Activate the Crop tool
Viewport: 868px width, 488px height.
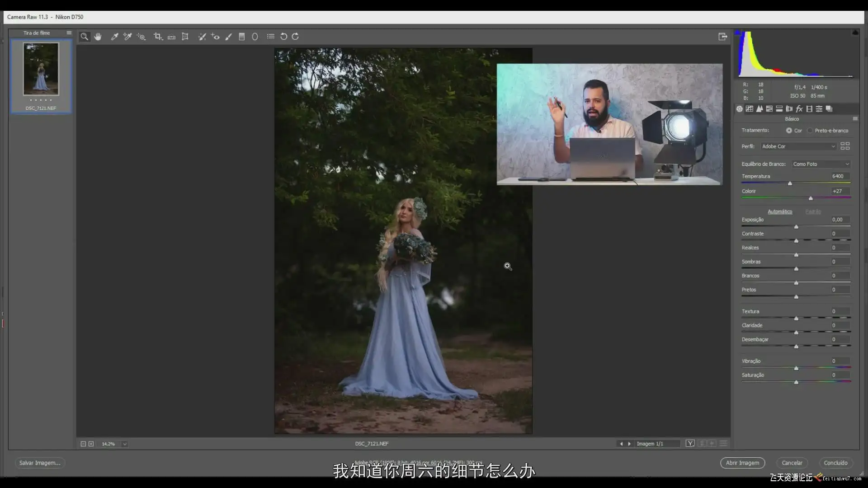[x=157, y=37]
